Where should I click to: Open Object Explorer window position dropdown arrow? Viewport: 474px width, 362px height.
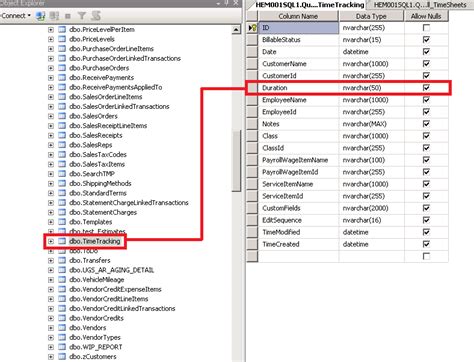pos(218,3)
